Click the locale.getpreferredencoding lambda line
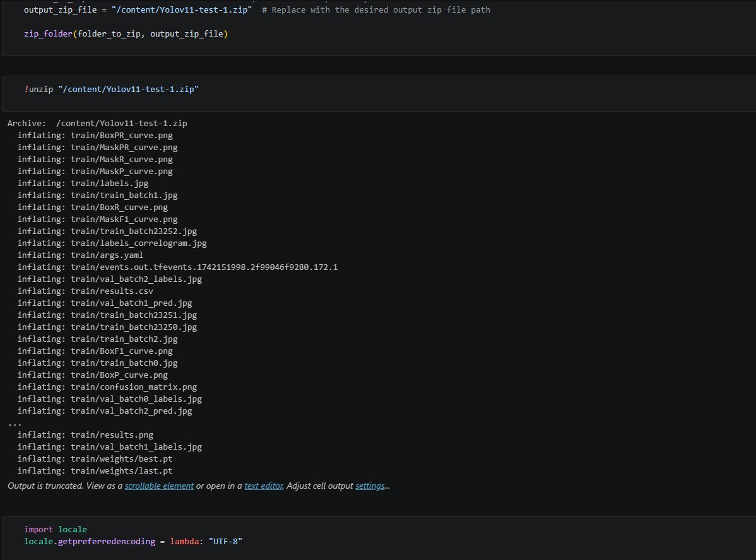The image size is (756, 560). pos(133,541)
